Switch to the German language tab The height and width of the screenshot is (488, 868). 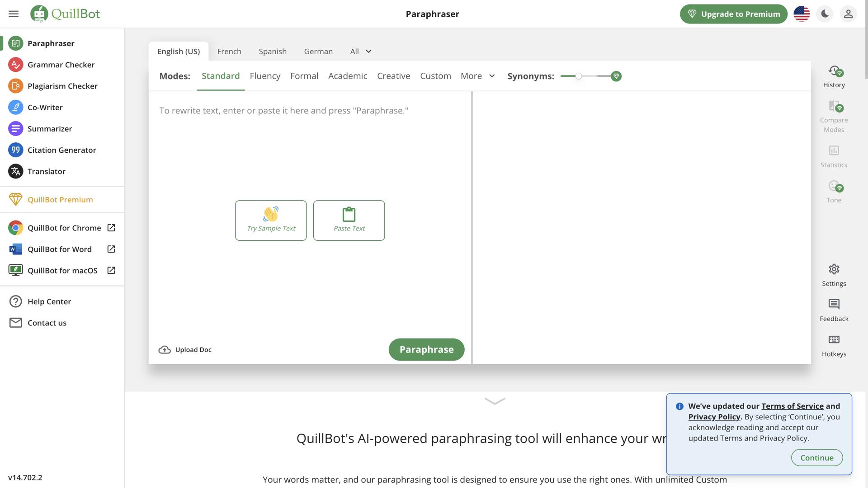[318, 51]
